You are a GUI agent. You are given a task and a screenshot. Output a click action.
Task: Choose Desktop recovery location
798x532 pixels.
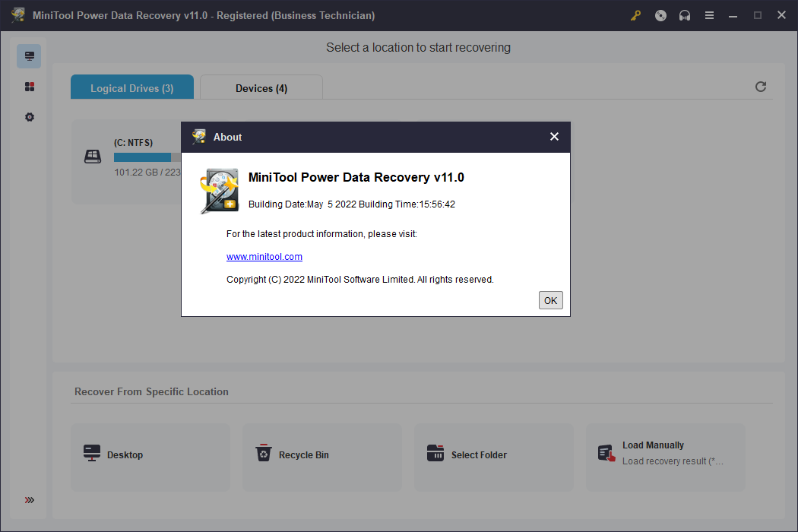(150, 458)
